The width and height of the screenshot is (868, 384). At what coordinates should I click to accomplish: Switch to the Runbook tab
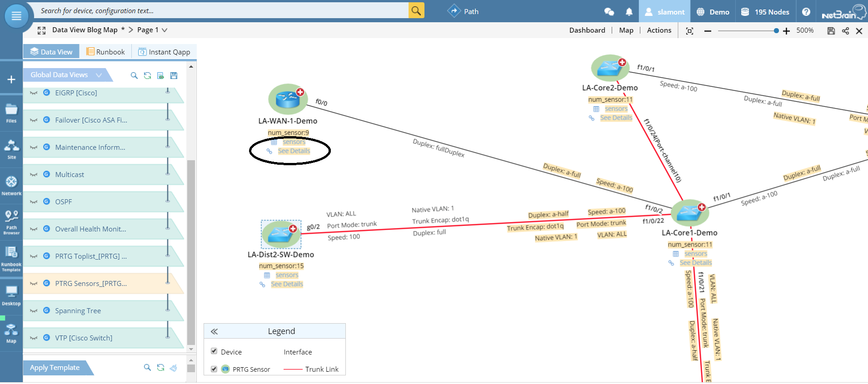[x=106, y=52]
